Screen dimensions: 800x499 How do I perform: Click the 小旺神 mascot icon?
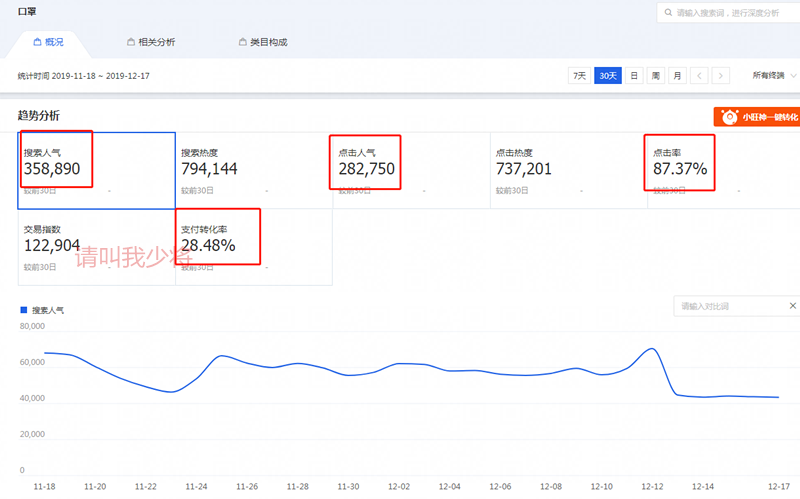pos(727,117)
